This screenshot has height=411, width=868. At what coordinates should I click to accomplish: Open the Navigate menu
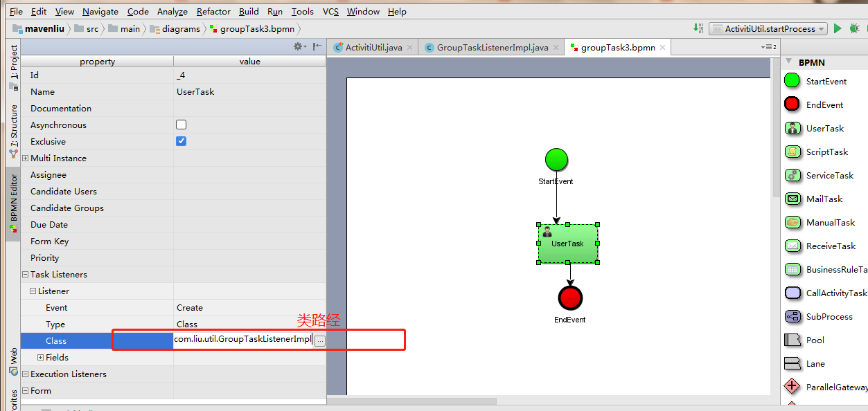[100, 11]
